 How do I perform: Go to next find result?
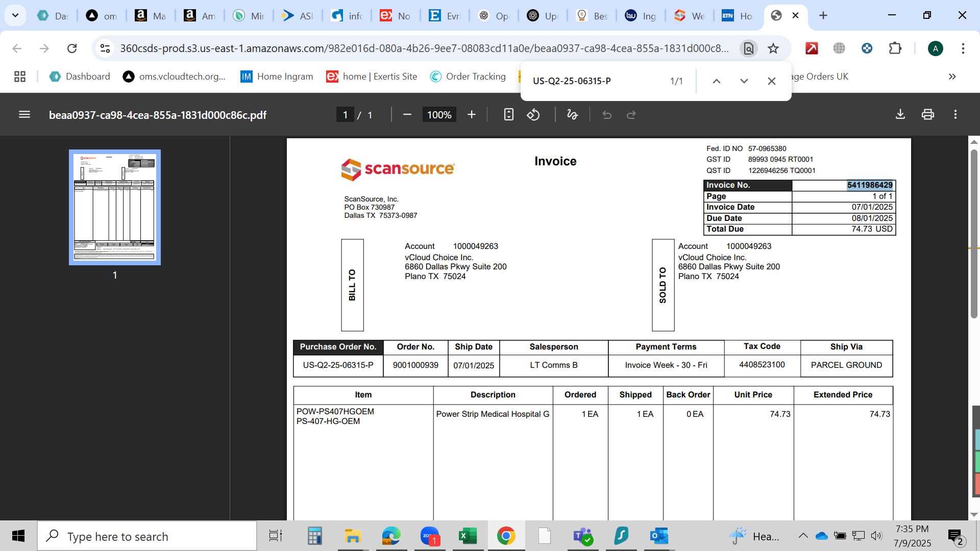[744, 81]
